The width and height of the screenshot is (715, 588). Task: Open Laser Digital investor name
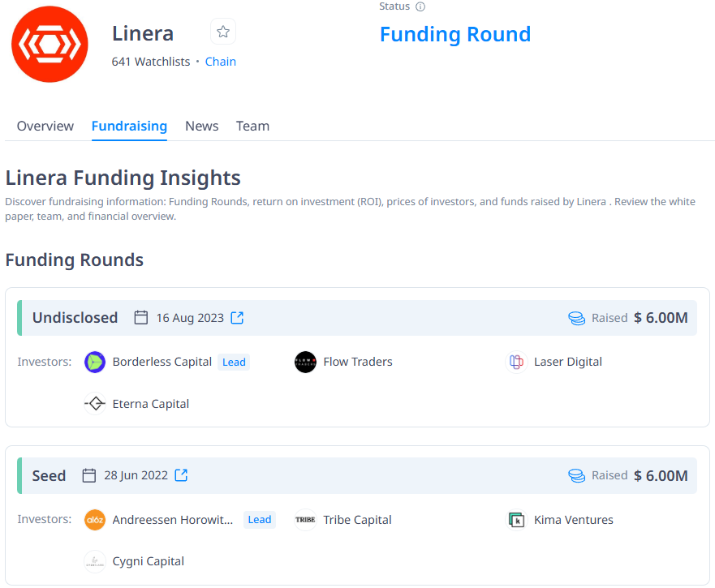(568, 362)
